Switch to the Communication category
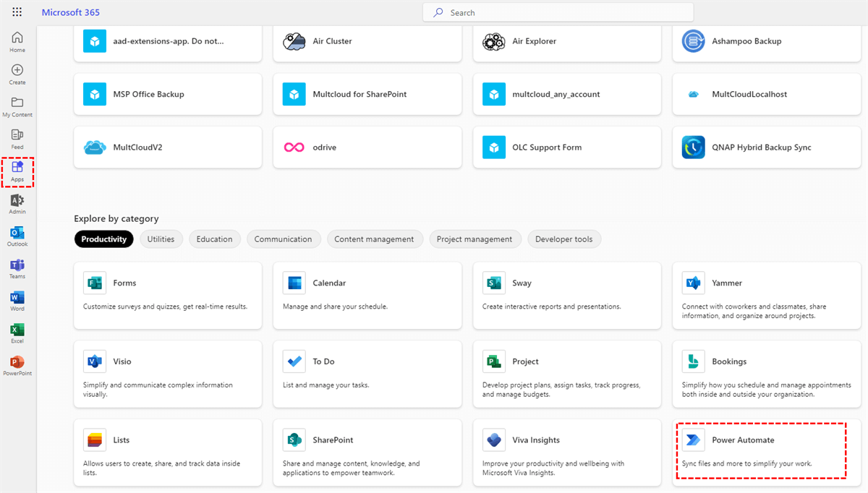The image size is (868, 493). [x=284, y=239]
